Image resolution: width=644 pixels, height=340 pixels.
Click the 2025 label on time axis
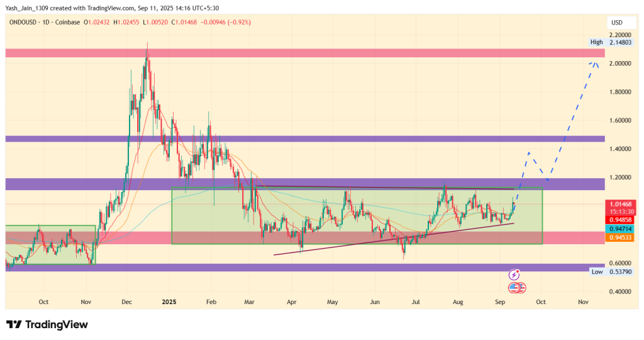[x=170, y=302]
